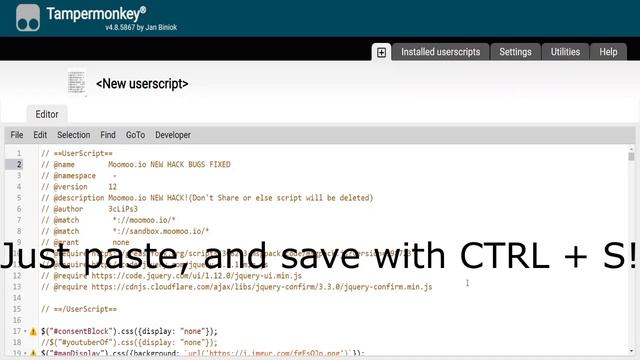Click warning icon on line 19

pyautogui.click(x=33, y=353)
